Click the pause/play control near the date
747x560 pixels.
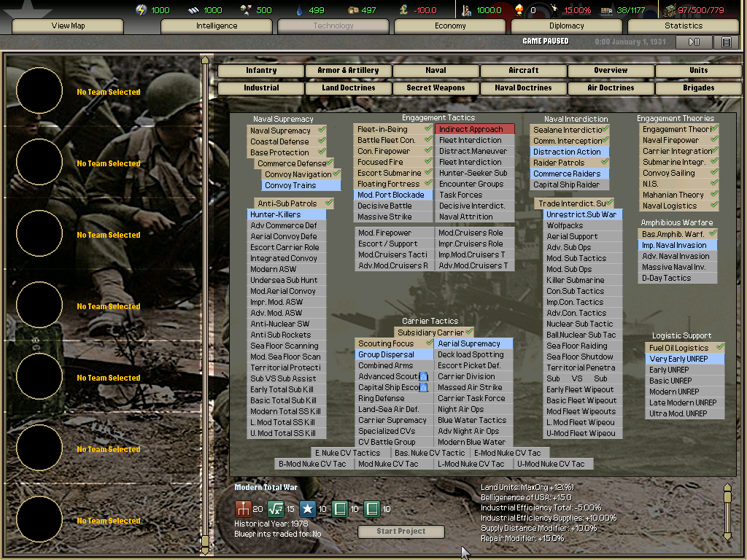[x=694, y=42]
